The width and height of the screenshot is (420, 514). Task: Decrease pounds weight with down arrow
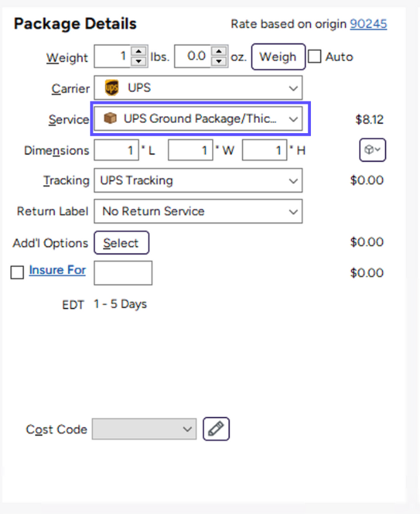click(139, 61)
